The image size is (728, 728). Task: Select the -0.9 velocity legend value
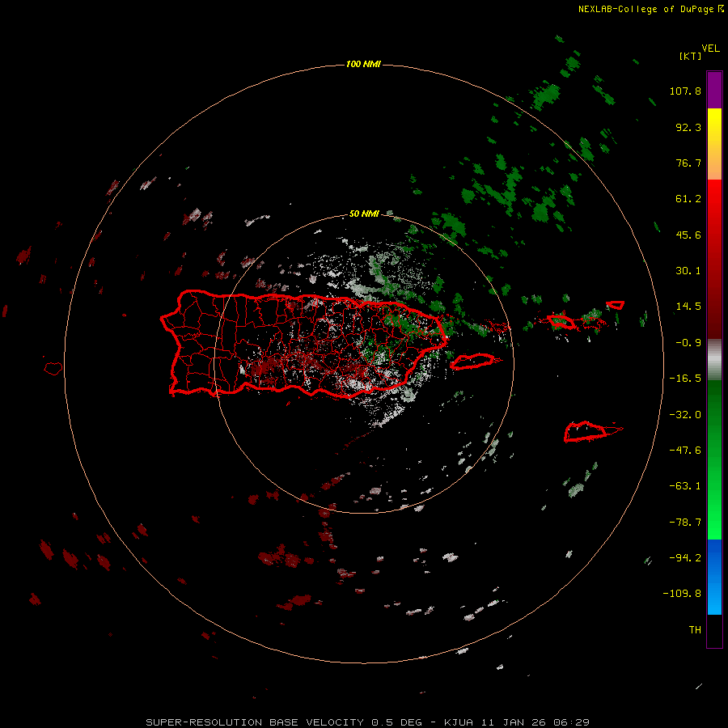(x=688, y=343)
